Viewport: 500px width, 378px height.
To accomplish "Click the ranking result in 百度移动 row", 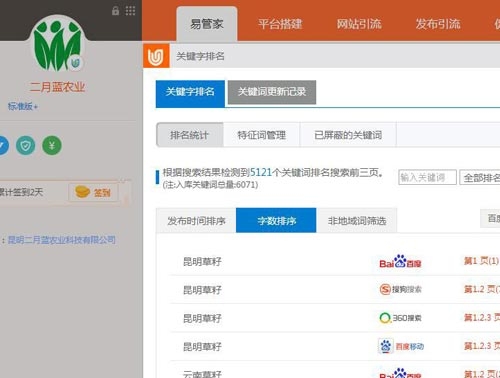I will [x=482, y=346].
